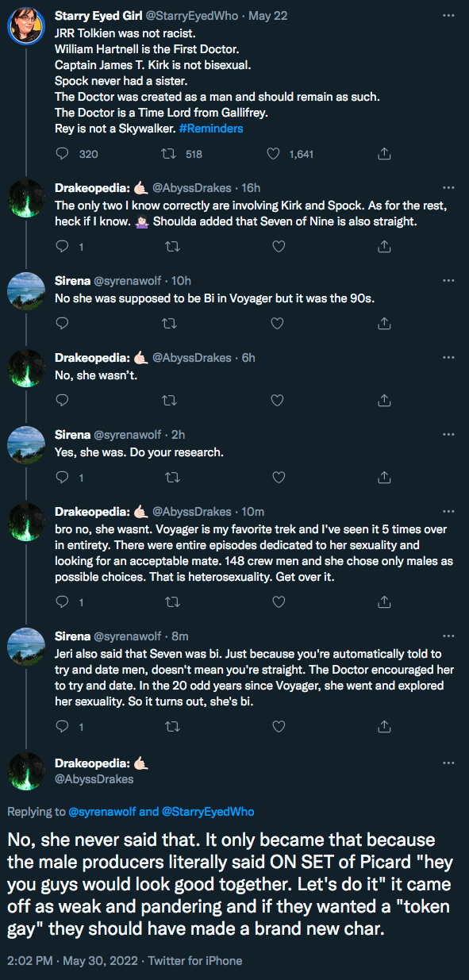
Task: Share Drakeopedia's 'No, she wasn't.' reply
Action: click(384, 401)
